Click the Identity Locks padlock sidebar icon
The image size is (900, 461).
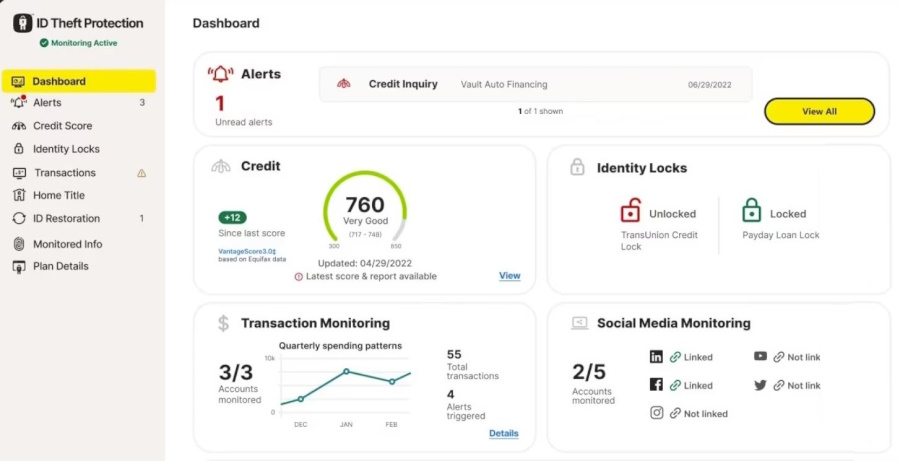(x=18, y=149)
